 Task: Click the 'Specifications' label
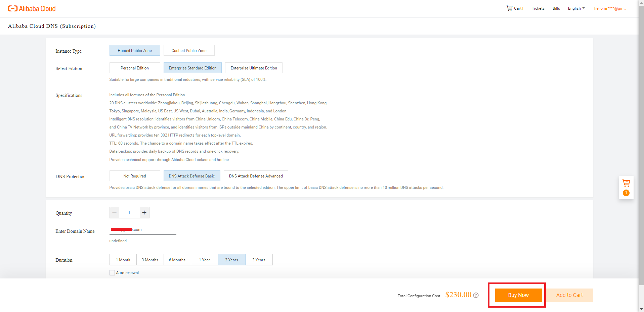pyautogui.click(x=69, y=95)
